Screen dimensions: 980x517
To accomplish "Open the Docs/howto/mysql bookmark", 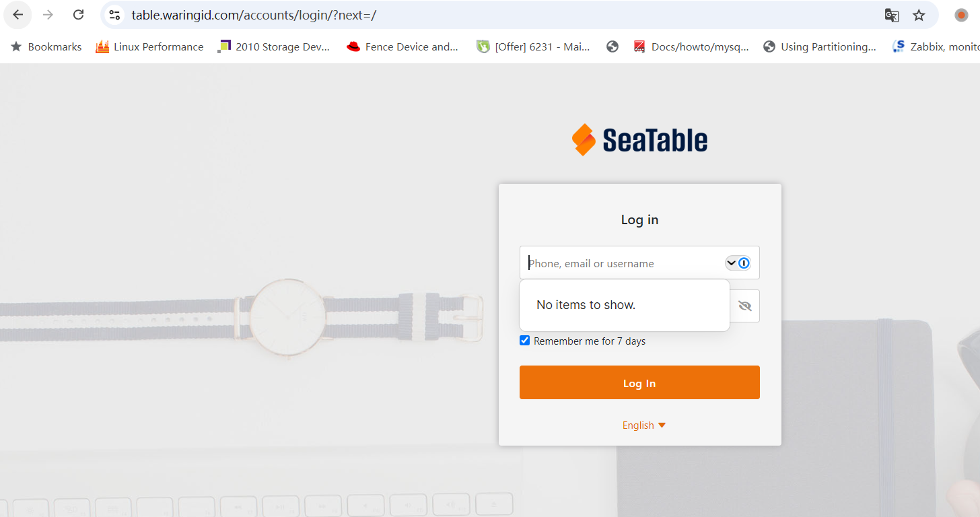I will 691,46.
